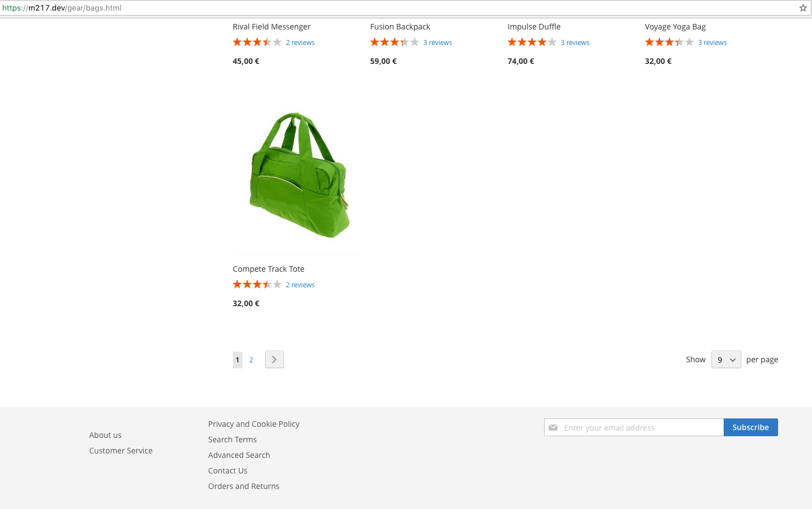Screen dimensions: 812x509
Task: Bookmark the page using the address bar star
Action: 803,8
